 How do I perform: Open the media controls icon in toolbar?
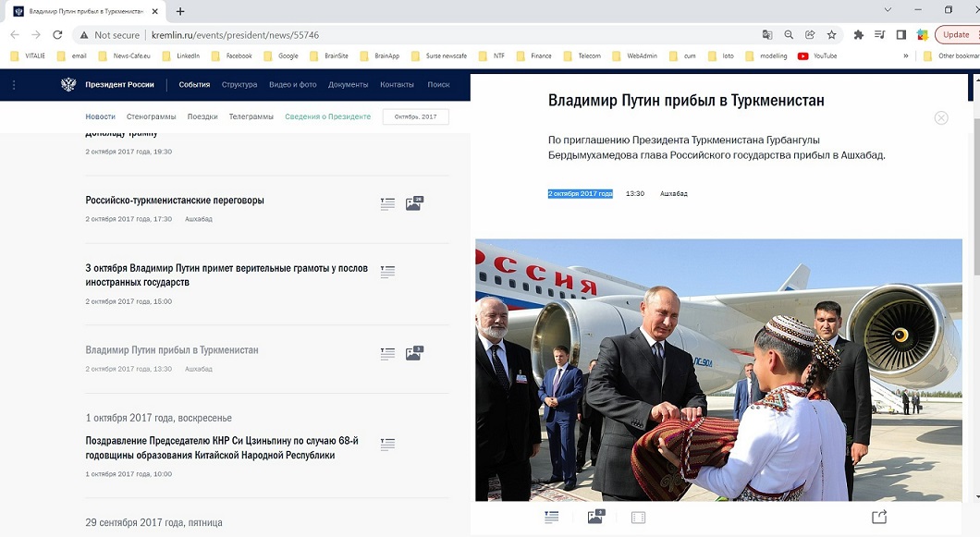(x=880, y=35)
